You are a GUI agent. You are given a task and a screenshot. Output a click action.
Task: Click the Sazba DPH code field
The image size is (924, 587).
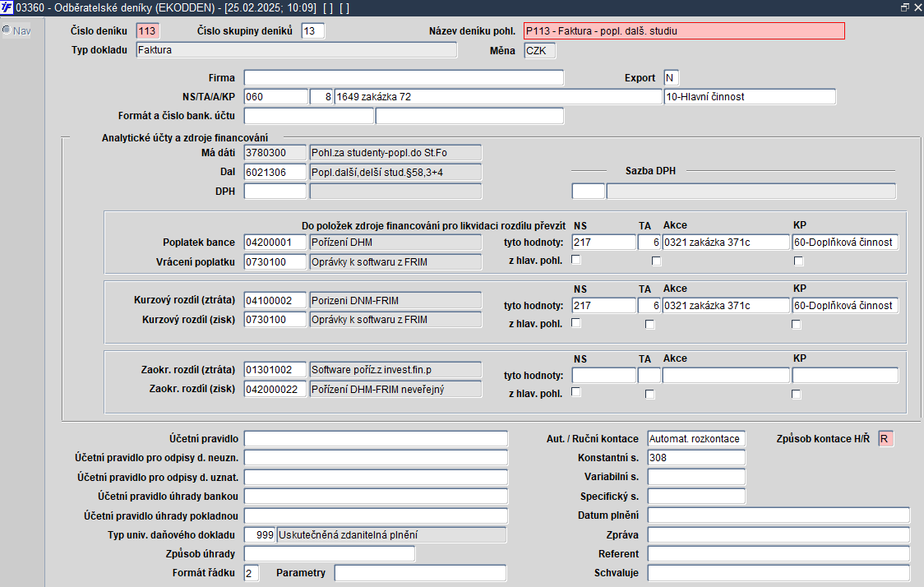[x=588, y=192]
